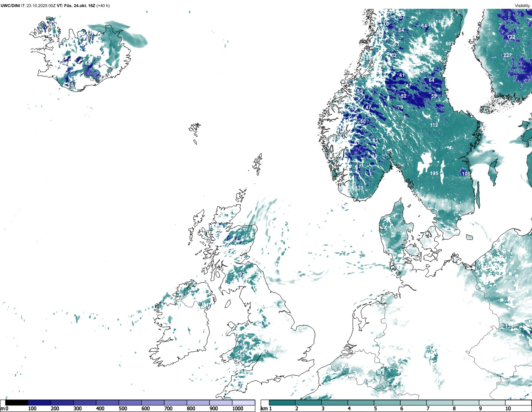
Task: Click the large white lake in southern Sweden
Action: point(425,162)
